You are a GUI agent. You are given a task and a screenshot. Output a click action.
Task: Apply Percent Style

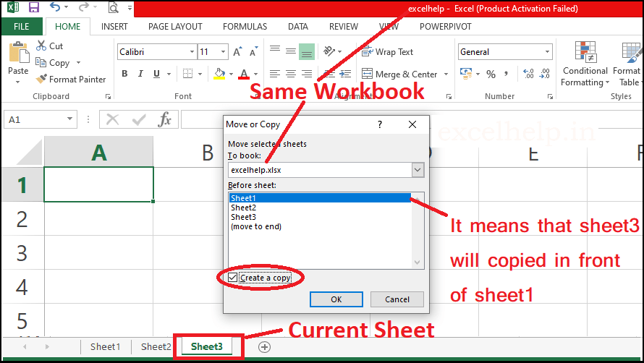tap(491, 74)
